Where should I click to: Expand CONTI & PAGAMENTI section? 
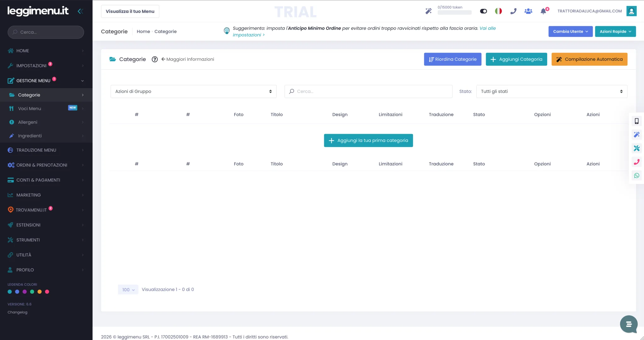tap(46, 180)
